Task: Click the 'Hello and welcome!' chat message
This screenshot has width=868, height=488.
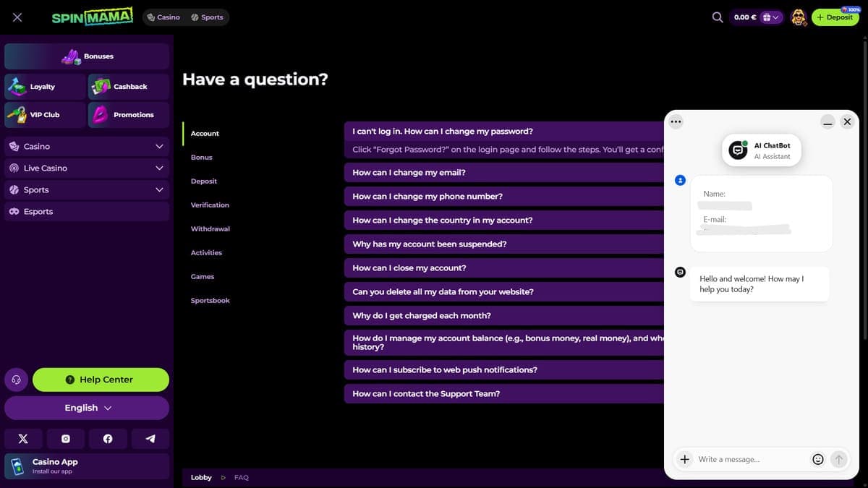Action: coord(759,284)
